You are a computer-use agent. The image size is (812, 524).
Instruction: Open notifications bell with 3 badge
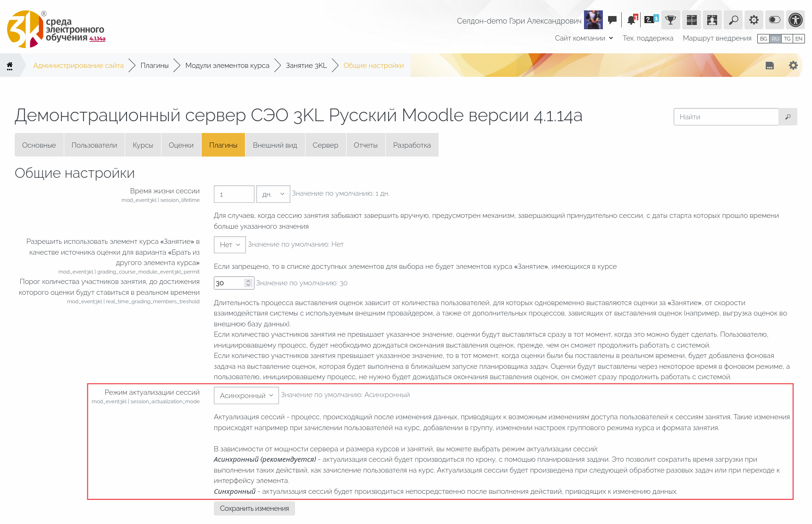pyautogui.click(x=632, y=20)
